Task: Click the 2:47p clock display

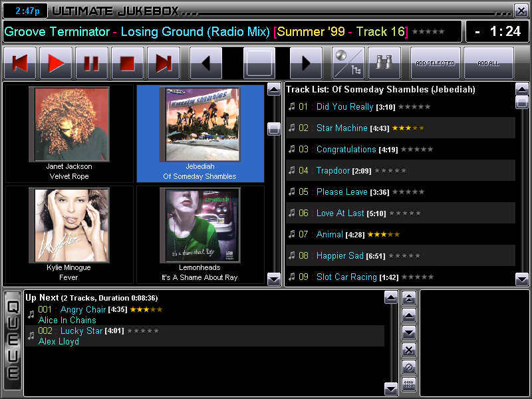Action: click(25, 11)
